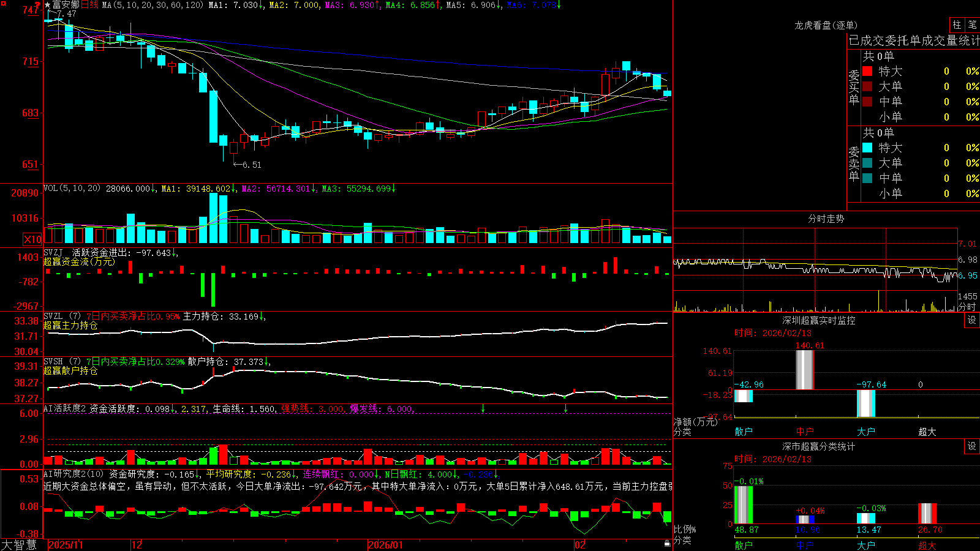This screenshot has height=551, width=980.
Task: Click the 深圳超赢实时监控 panel title
Action: click(818, 320)
